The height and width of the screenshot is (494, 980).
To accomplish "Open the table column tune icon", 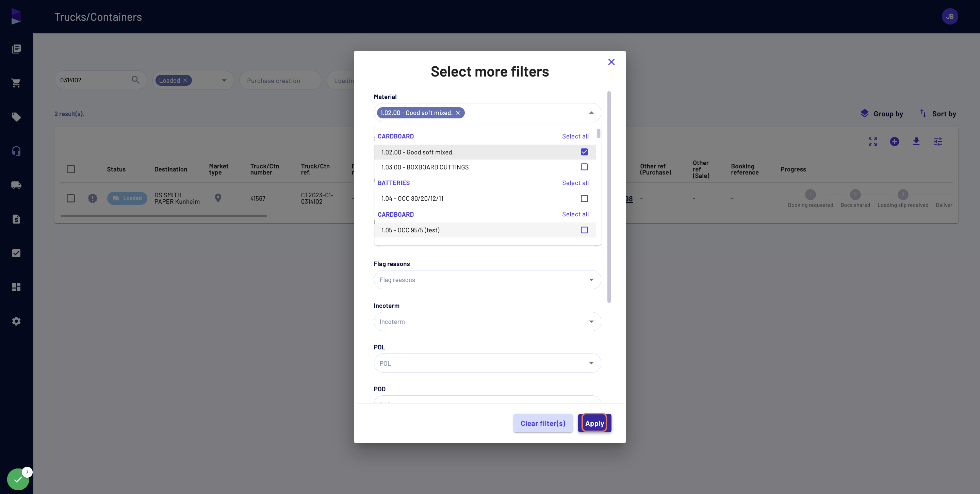I will click(938, 142).
